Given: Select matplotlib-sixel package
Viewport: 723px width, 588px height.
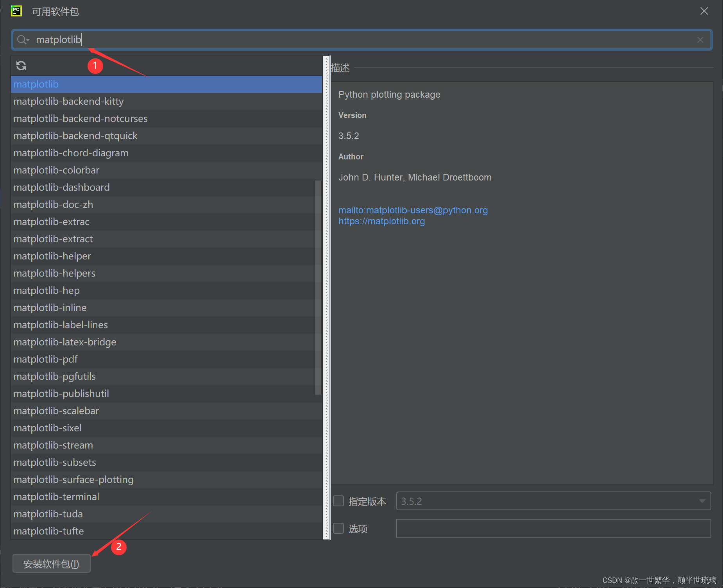Looking at the screenshot, I should (x=166, y=428).
